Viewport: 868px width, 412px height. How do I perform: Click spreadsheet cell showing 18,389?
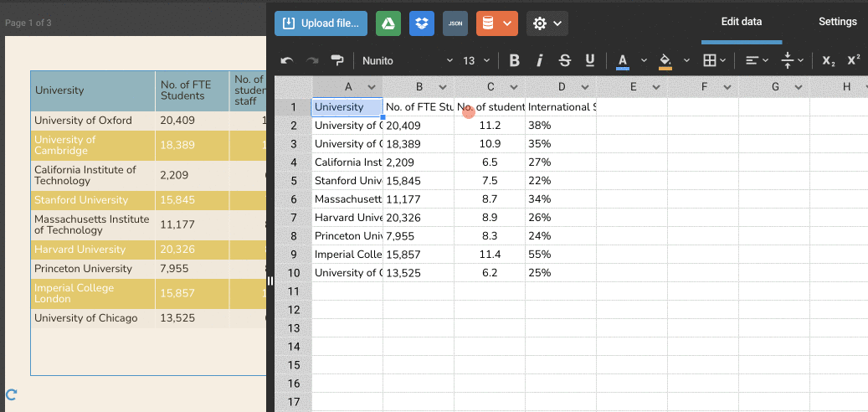(x=419, y=144)
